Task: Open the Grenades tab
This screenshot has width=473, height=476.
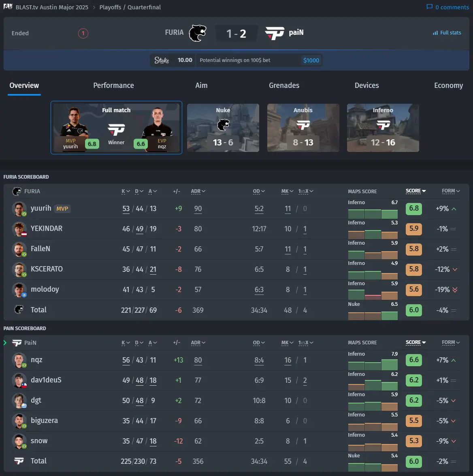Action: click(x=284, y=85)
